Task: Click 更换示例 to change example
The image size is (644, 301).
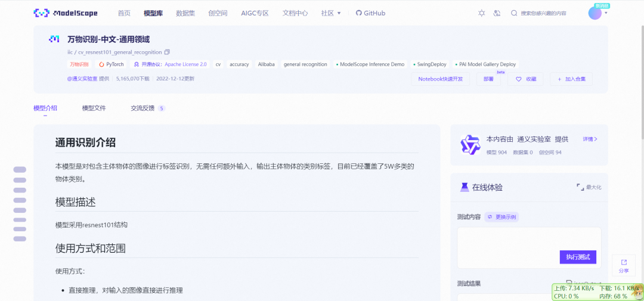Action: click(x=501, y=217)
